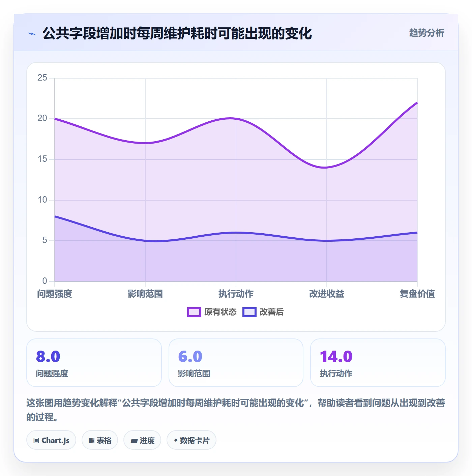This screenshot has width=472, height=476.
Task: Click the 14.0 value in the third card
Action: click(x=336, y=357)
